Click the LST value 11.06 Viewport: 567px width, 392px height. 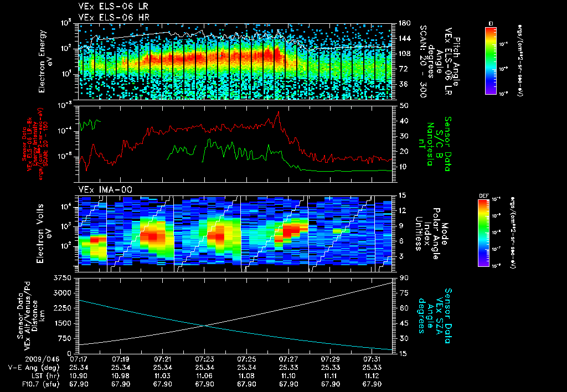[x=204, y=376]
